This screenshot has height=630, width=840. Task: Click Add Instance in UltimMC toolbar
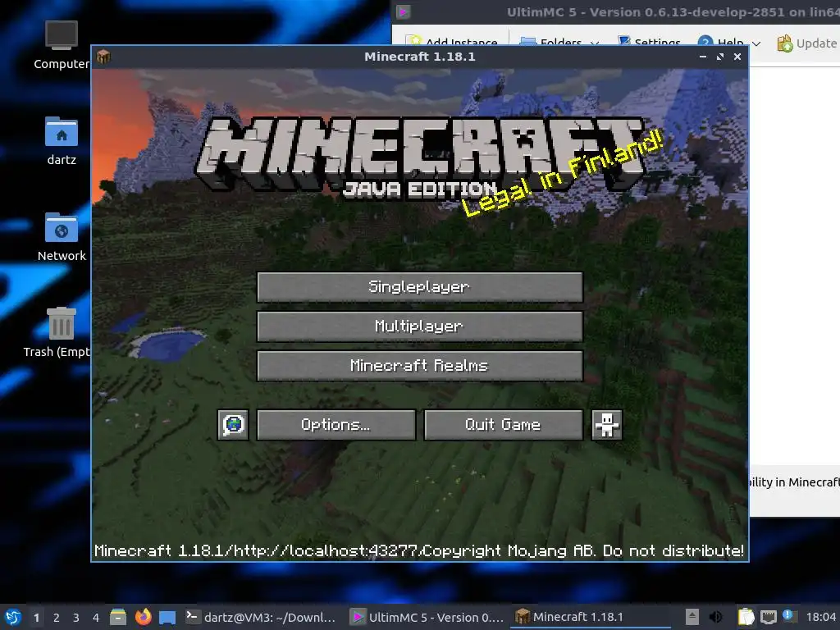click(452, 41)
